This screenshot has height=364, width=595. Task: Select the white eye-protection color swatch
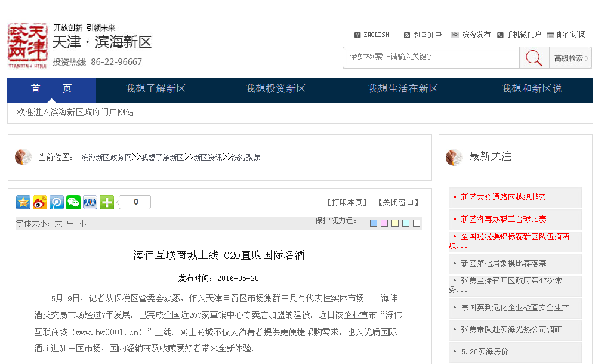(x=417, y=223)
